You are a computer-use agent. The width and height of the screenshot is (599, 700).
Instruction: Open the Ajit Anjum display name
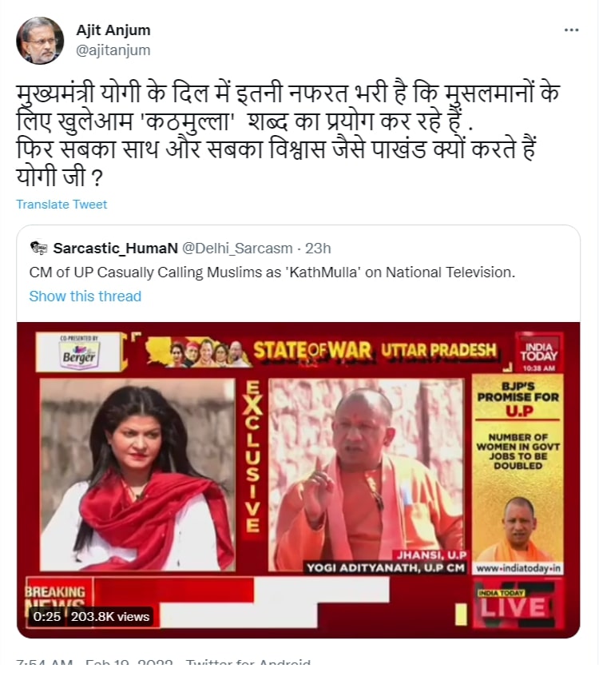tap(113, 30)
